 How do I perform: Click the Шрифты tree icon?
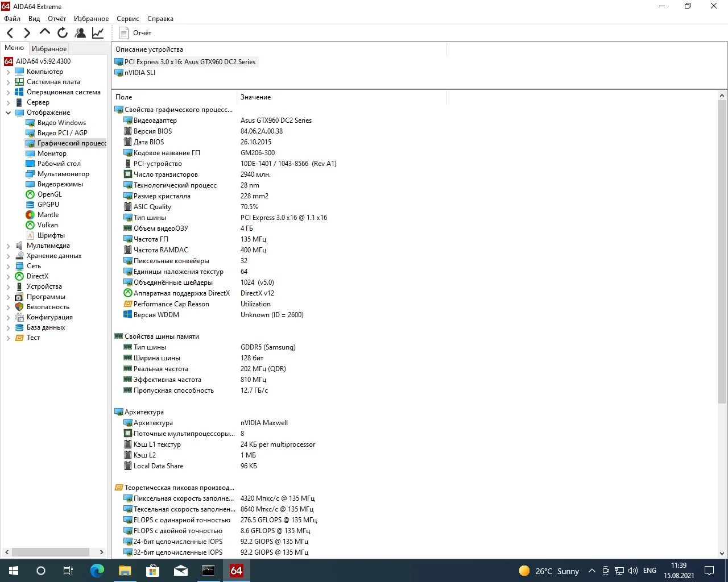[30, 235]
